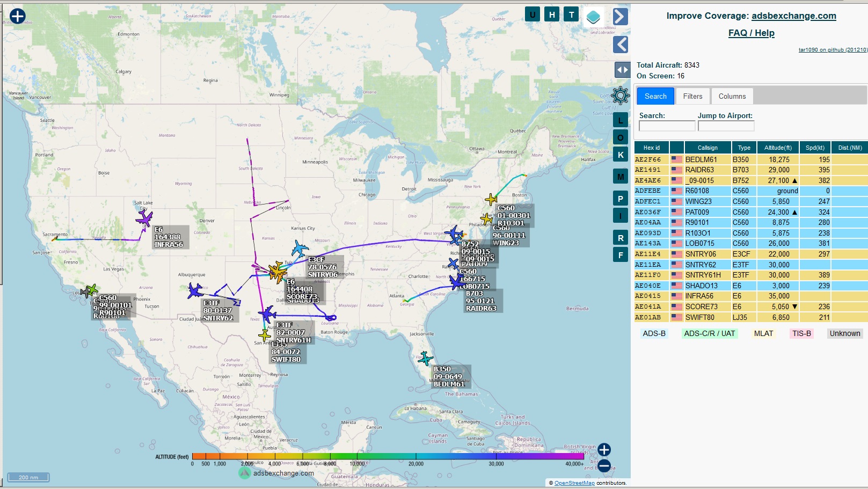Select SNTRY62 aircraft icon in New Mexico

click(195, 291)
